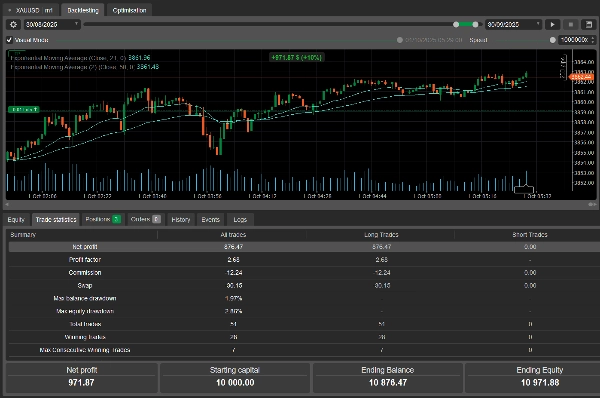Select the Winning trades row label
The image size is (600, 398).
tap(85, 337)
